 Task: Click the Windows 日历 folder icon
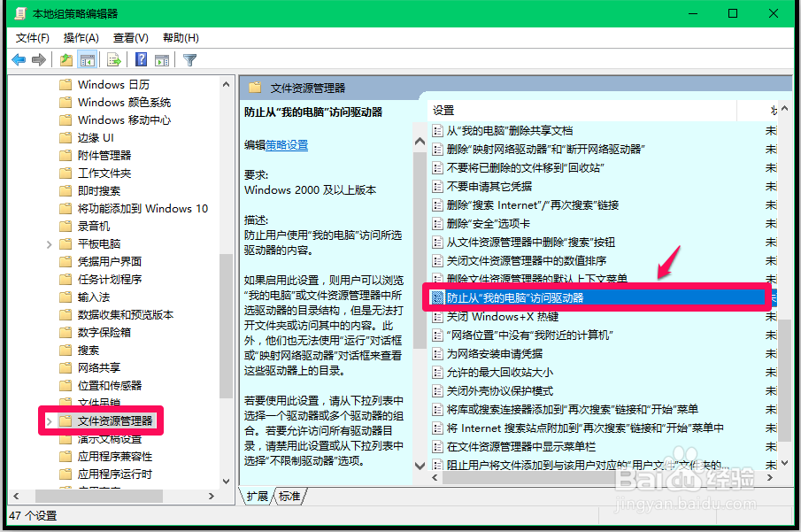pyautogui.click(x=65, y=84)
